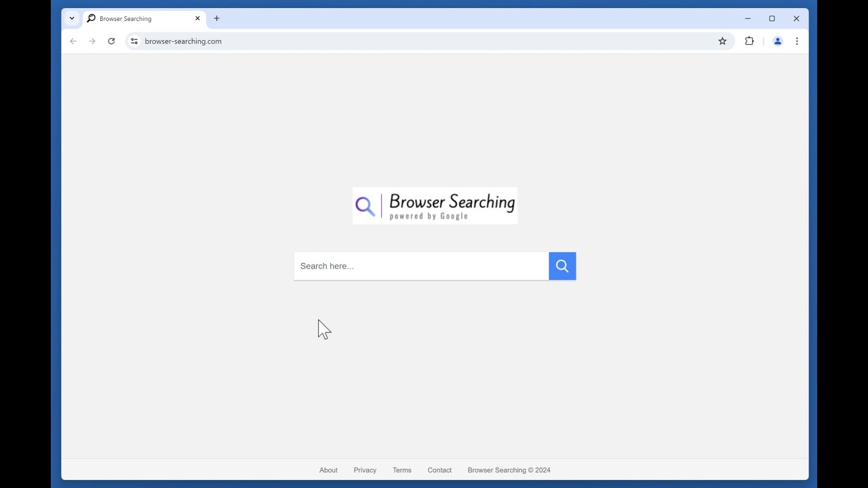Focus the 'Search here...' input field

click(421, 266)
